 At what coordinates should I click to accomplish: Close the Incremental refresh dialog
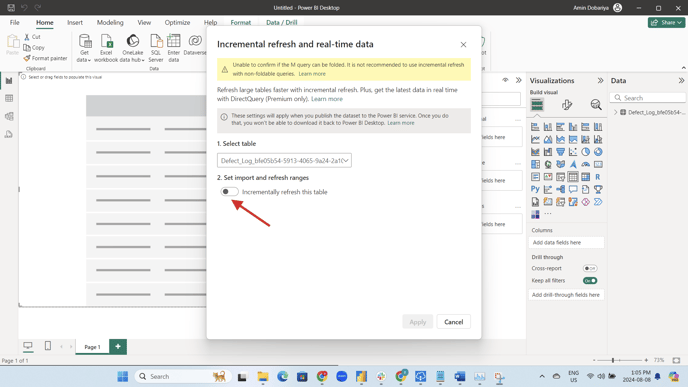(463, 45)
